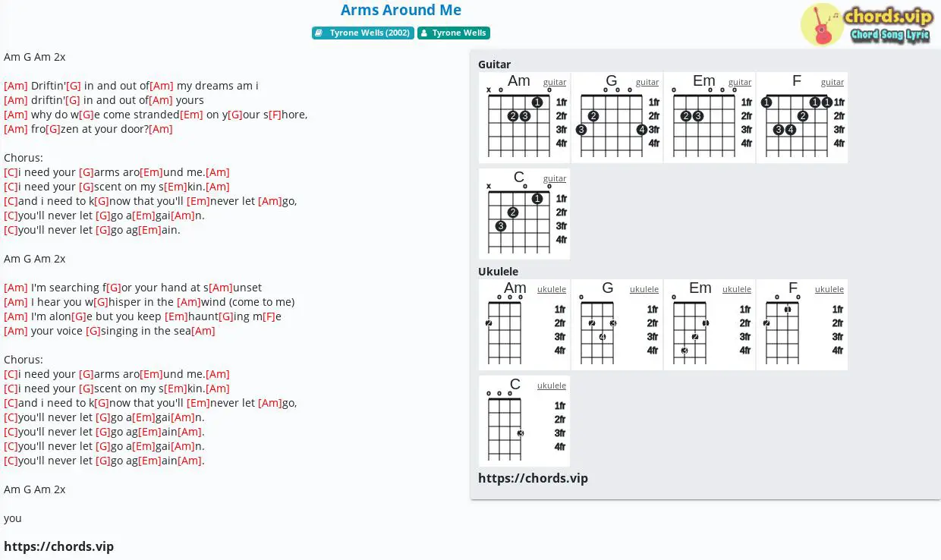Select the guitar F chord diagram
Screen dimensions: 941x560
pos(802,118)
